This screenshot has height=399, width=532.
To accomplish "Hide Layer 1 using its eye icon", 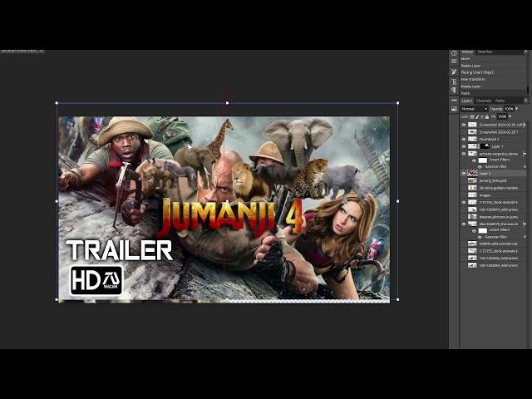I will [464, 146].
